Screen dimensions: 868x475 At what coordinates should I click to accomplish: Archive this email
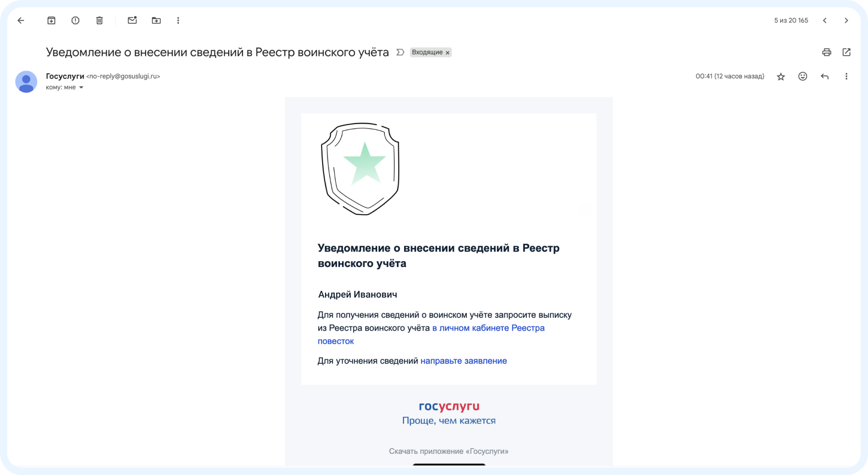(51, 20)
